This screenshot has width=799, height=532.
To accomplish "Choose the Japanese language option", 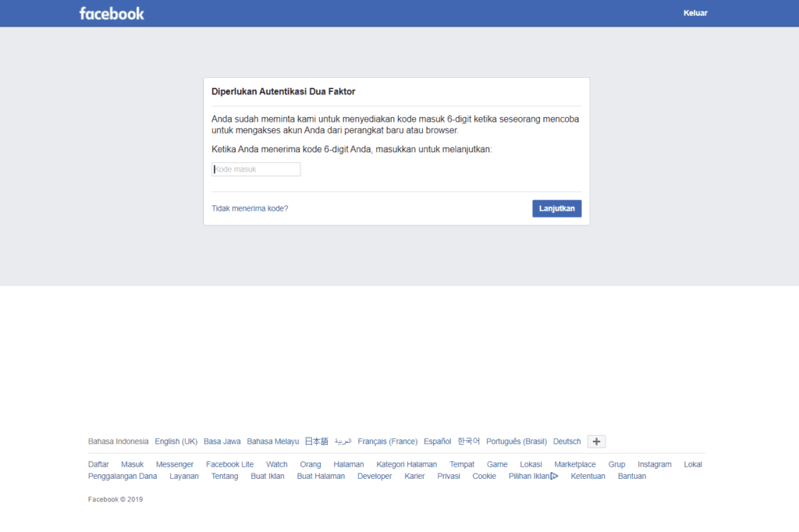I will (316, 442).
